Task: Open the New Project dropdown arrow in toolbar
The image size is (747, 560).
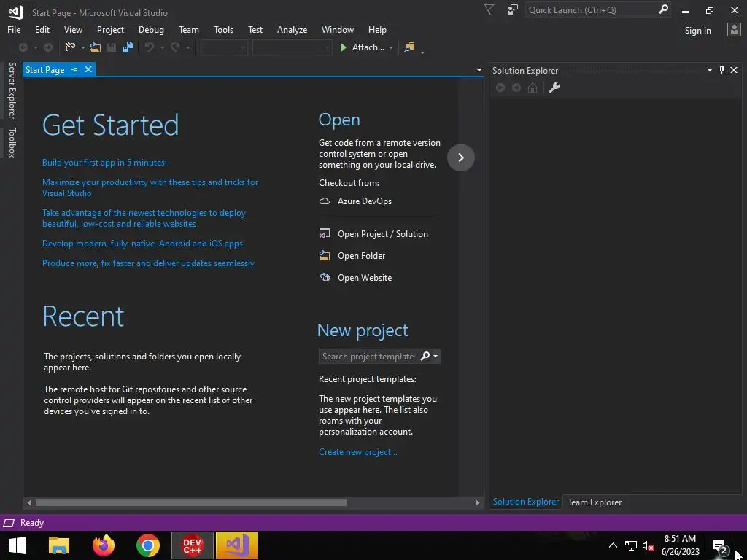Action: click(x=83, y=47)
